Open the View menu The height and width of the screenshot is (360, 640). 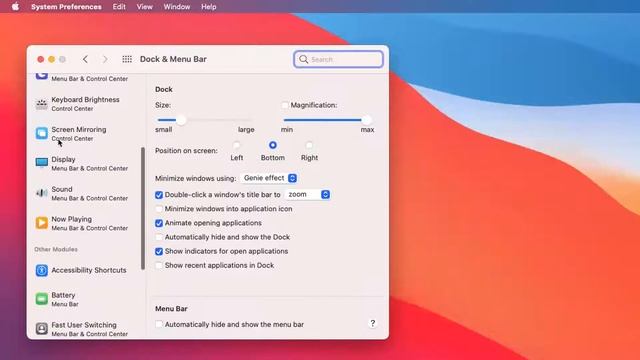pos(144,7)
